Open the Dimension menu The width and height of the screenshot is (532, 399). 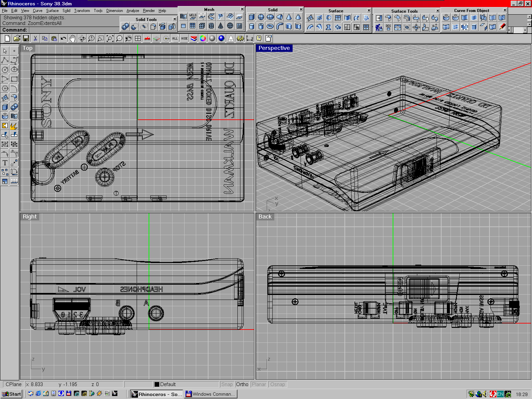pyautogui.click(x=114, y=11)
